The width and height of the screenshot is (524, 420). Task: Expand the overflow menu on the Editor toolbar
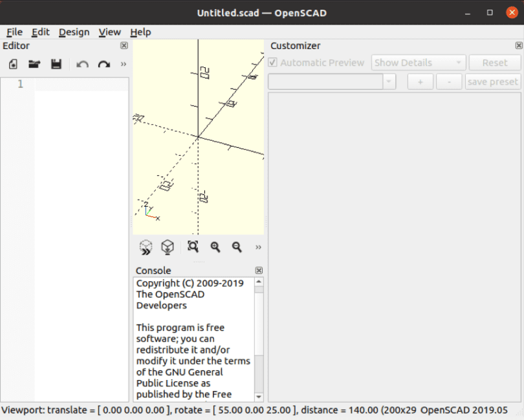[x=123, y=63]
